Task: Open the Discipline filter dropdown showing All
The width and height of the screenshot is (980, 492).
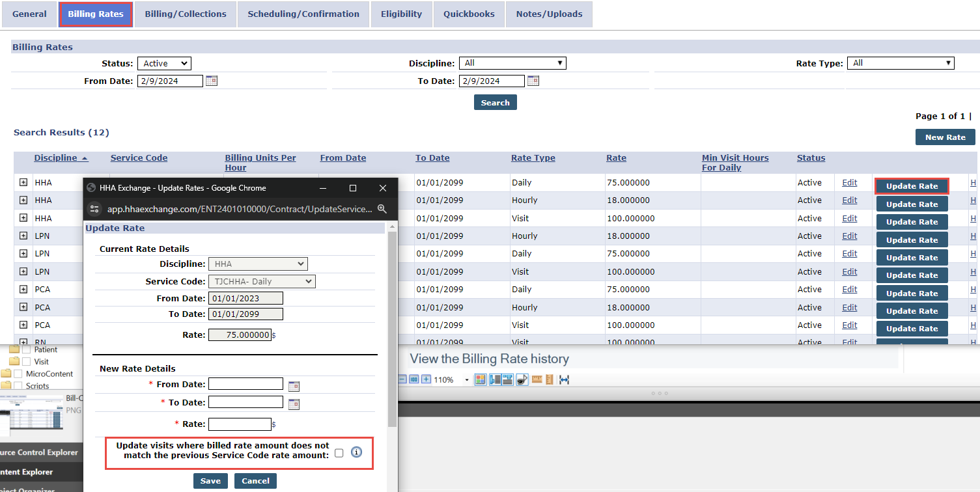Action: [x=512, y=63]
